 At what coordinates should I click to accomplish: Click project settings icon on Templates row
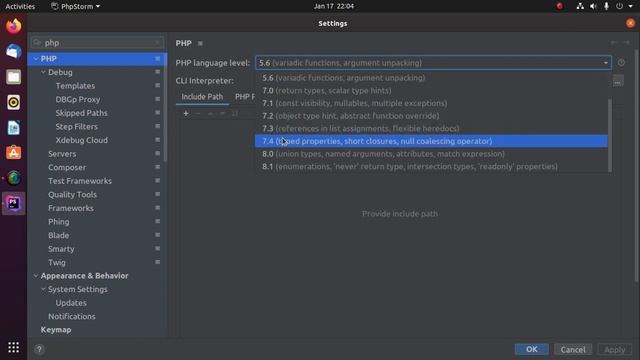point(158,85)
